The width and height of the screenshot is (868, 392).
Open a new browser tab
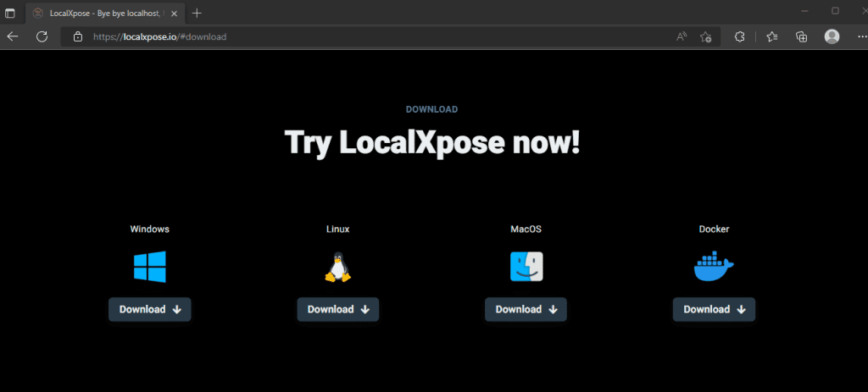click(x=197, y=13)
